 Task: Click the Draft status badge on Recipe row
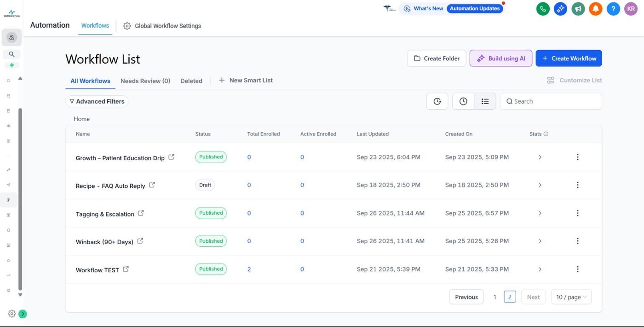click(205, 185)
